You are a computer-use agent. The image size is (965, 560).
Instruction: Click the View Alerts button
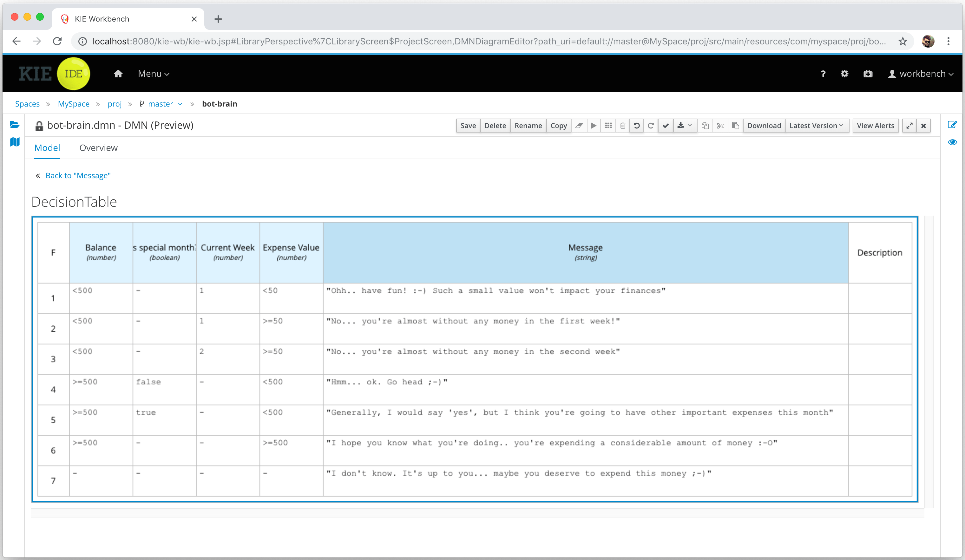[876, 126]
